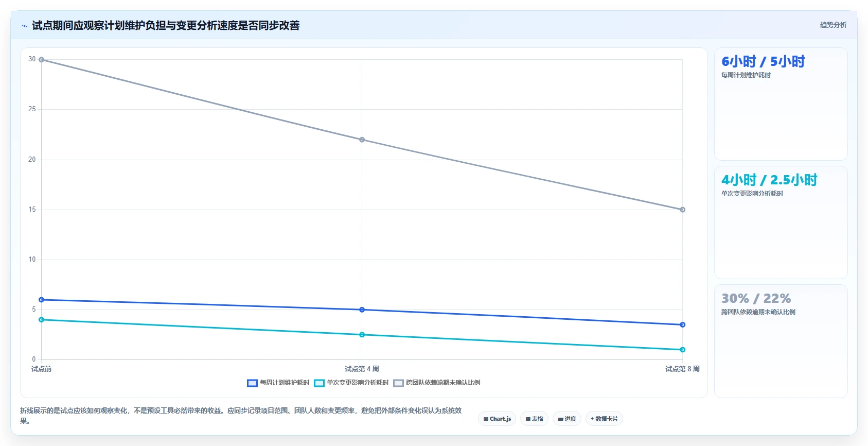Click the 跨团队依赖逾期未确认比例 card caption
Viewport: 868px width, 446px height.
tap(758, 312)
